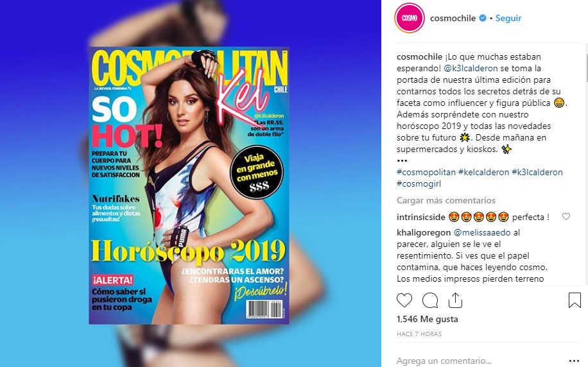Open the @k3lcalderon mention link
The image size is (588, 367).
tap(471, 68)
